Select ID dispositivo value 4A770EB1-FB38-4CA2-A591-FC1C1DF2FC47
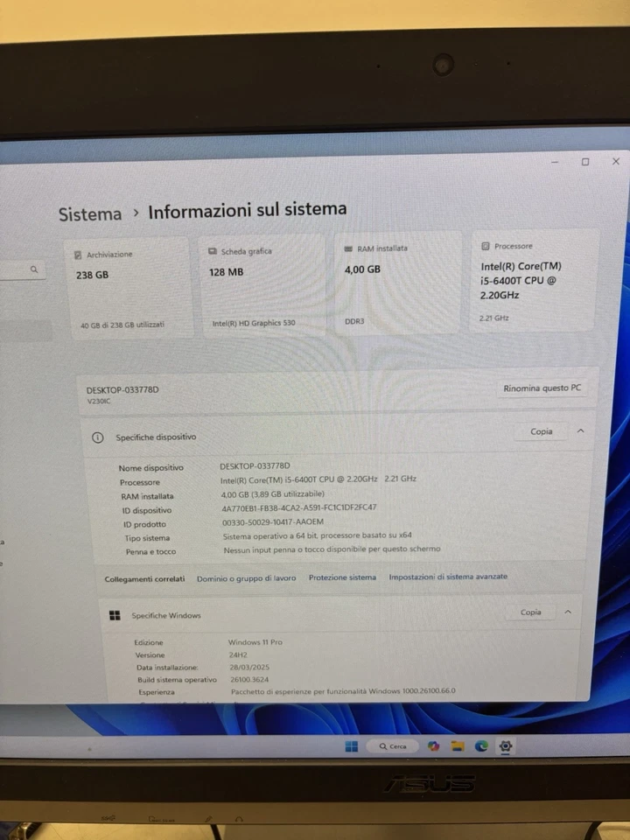The width and height of the screenshot is (630, 840). [x=299, y=507]
